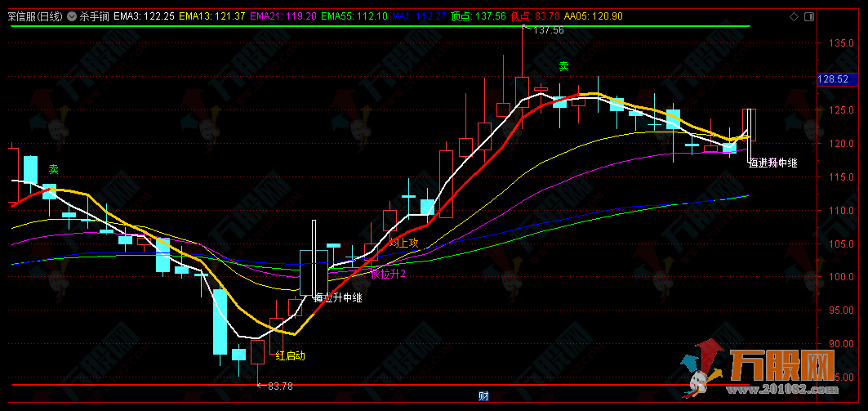Select the 顶点: 137.56 legend value
The height and width of the screenshot is (411, 868).
479,16
